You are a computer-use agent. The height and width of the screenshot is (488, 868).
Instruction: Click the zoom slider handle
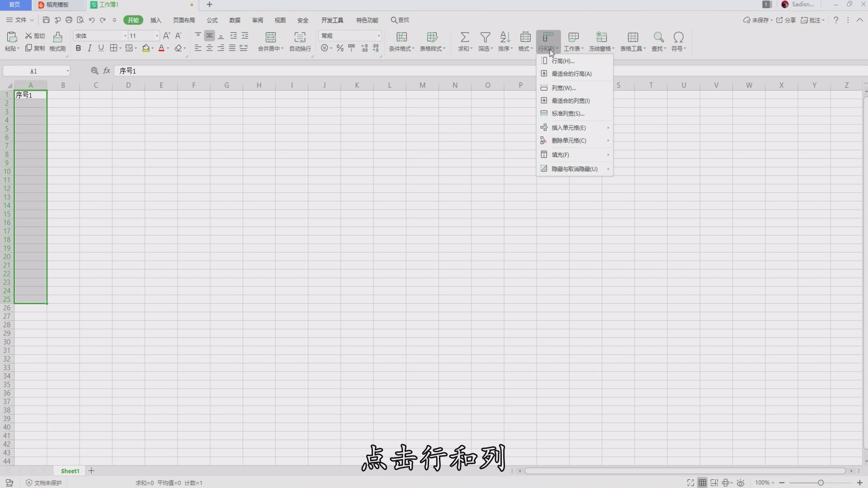point(821,483)
